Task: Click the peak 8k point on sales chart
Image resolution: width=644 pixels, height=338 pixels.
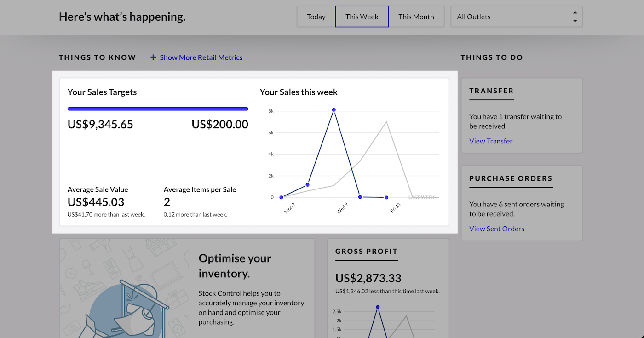Action: click(x=333, y=110)
